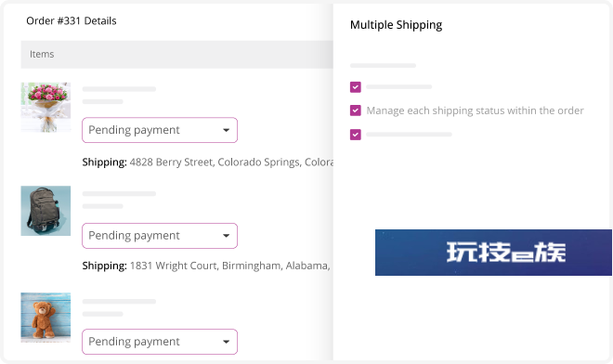
Task: Click the dropdown arrow beside the bouquet status
Action: point(226,130)
